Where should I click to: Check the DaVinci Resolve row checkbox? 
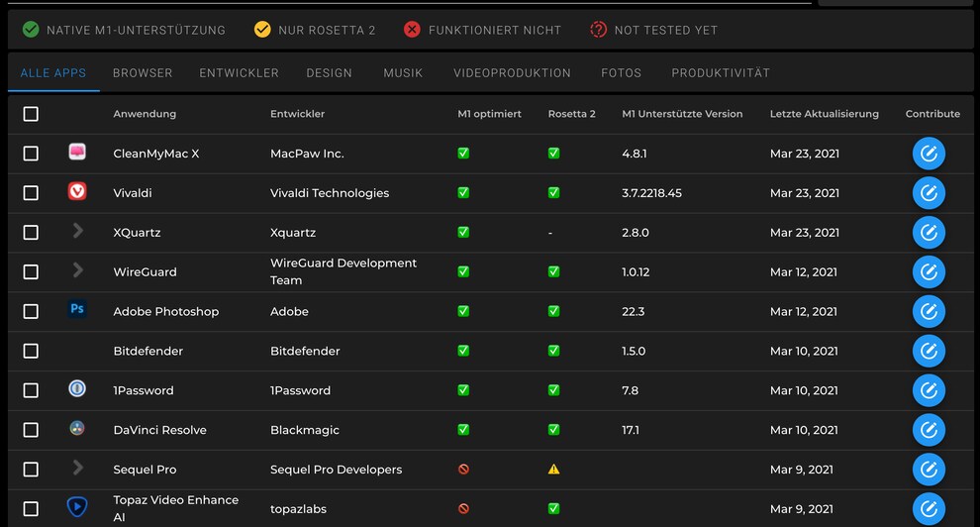(x=31, y=430)
